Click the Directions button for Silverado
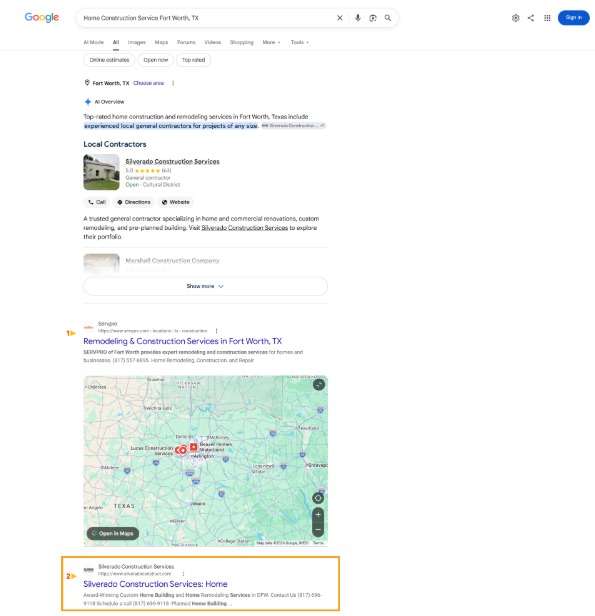 134,202
